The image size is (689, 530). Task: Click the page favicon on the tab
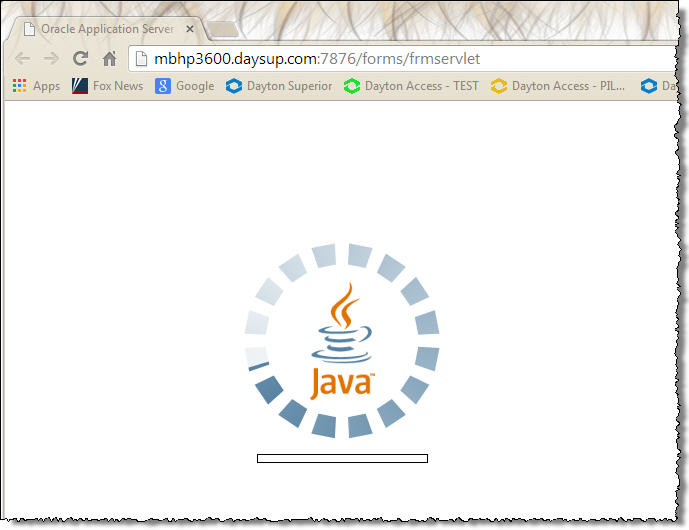point(29,29)
